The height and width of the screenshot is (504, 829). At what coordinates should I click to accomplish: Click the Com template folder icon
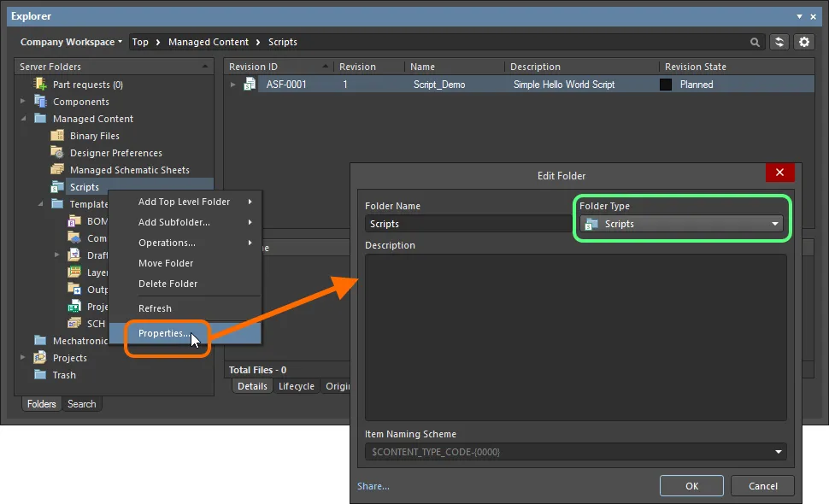tap(74, 237)
